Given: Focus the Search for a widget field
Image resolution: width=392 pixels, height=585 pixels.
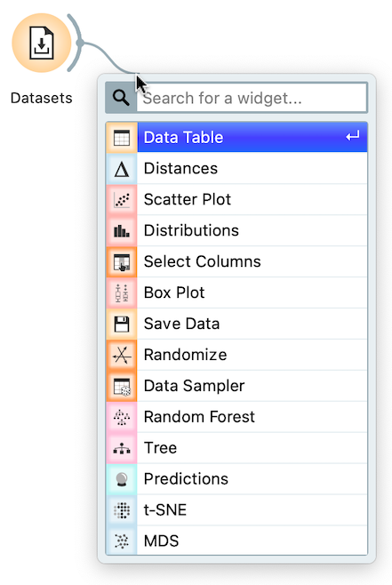Looking at the screenshot, I should [252, 98].
